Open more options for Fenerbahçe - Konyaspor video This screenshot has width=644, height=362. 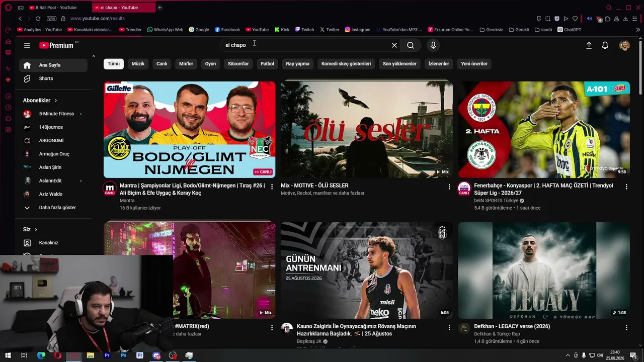click(x=626, y=187)
